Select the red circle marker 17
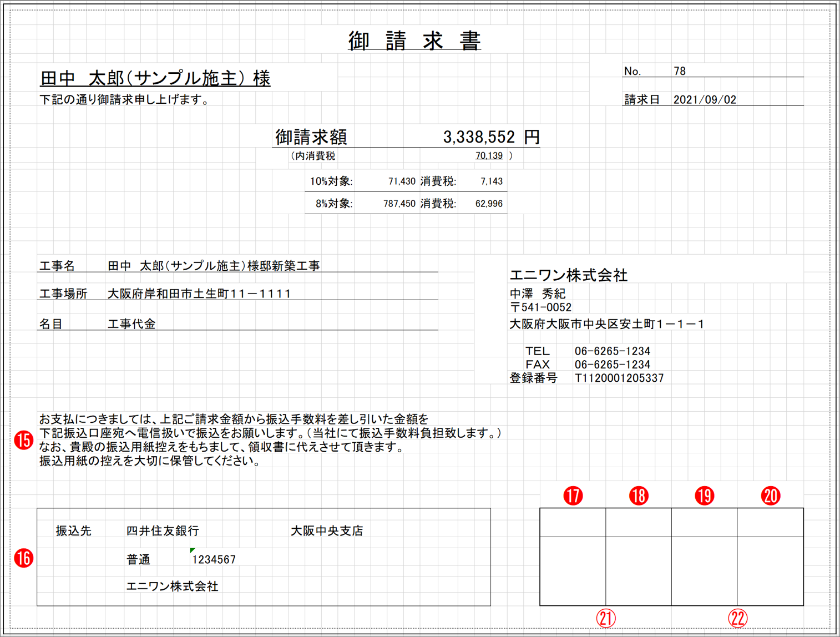The height and width of the screenshot is (637, 840). click(x=573, y=496)
